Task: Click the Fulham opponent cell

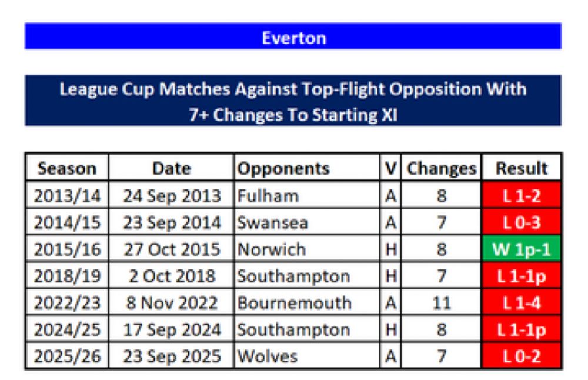Action: tap(306, 196)
